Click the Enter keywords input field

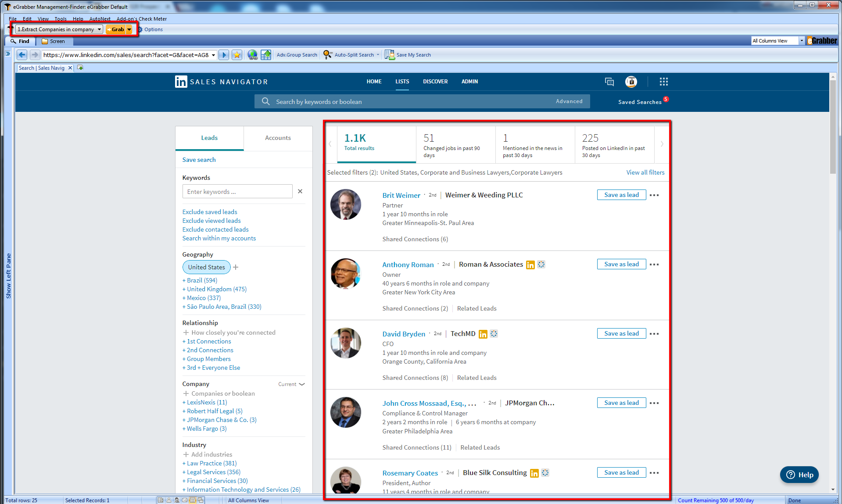237,191
